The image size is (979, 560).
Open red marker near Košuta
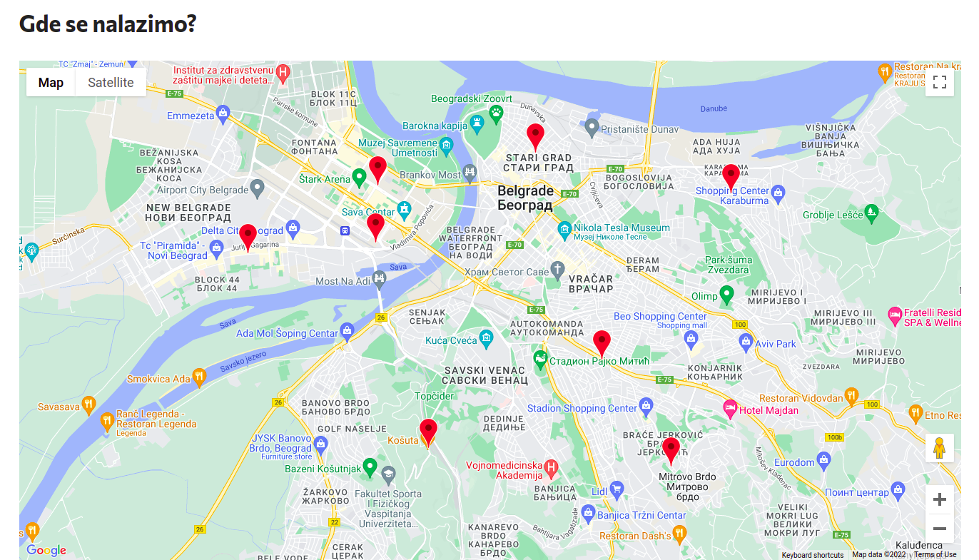click(x=428, y=432)
